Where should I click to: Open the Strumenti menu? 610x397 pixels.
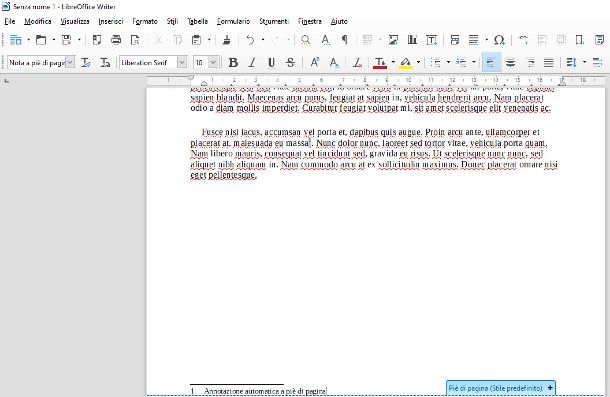pyautogui.click(x=274, y=21)
